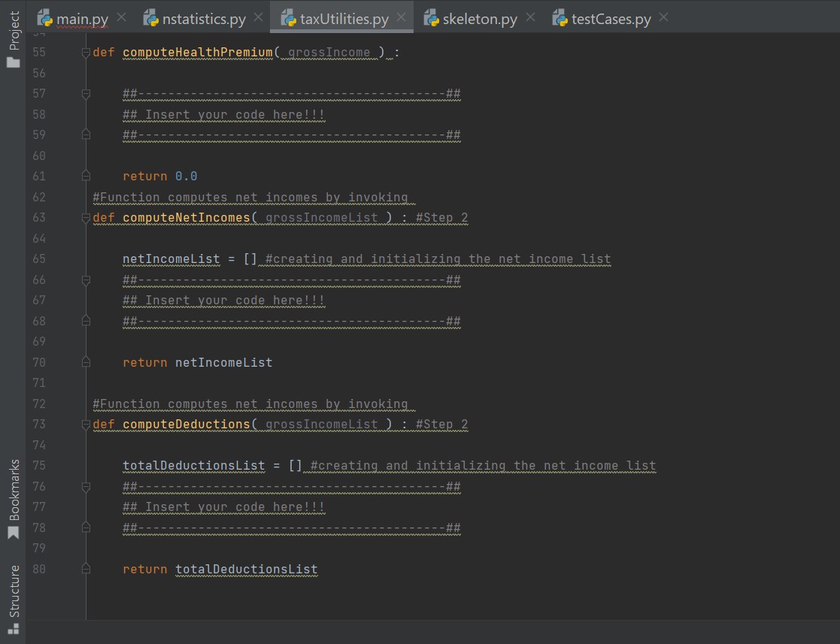Collapse the fold region at line 76
840x644 pixels.
pos(85,486)
